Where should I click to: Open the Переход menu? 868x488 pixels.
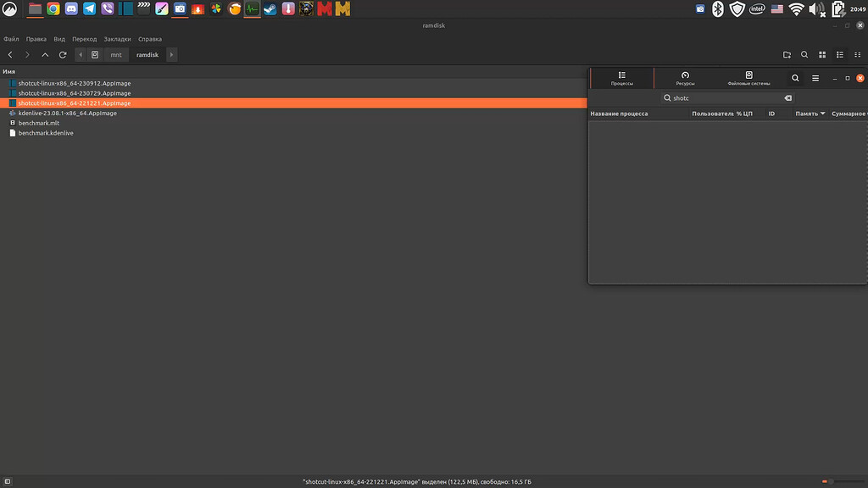click(84, 38)
